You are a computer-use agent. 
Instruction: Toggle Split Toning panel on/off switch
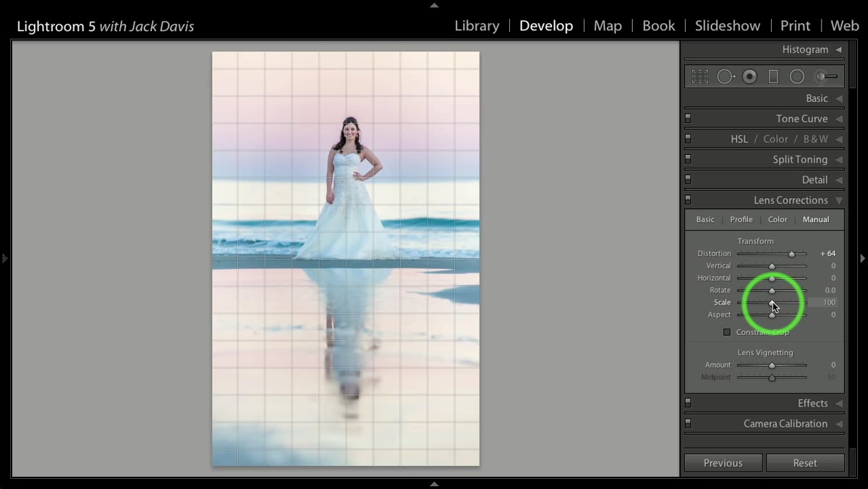tap(688, 159)
